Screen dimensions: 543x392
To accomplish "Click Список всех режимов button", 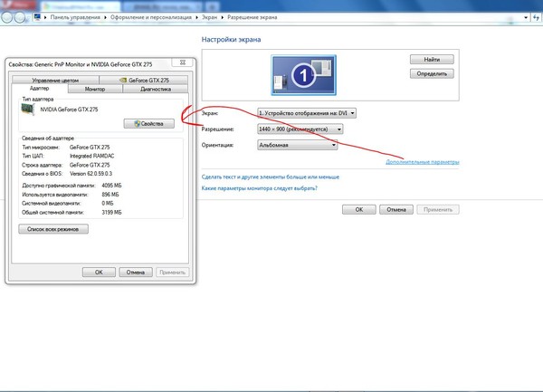I will (53, 229).
